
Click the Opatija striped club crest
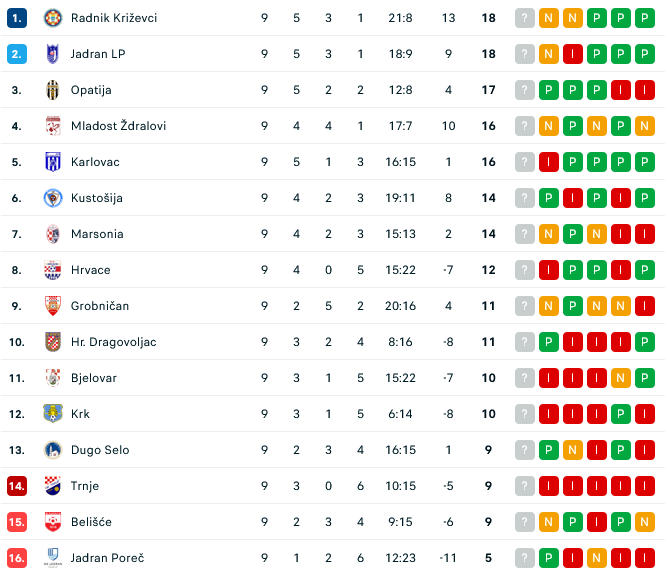53,90
